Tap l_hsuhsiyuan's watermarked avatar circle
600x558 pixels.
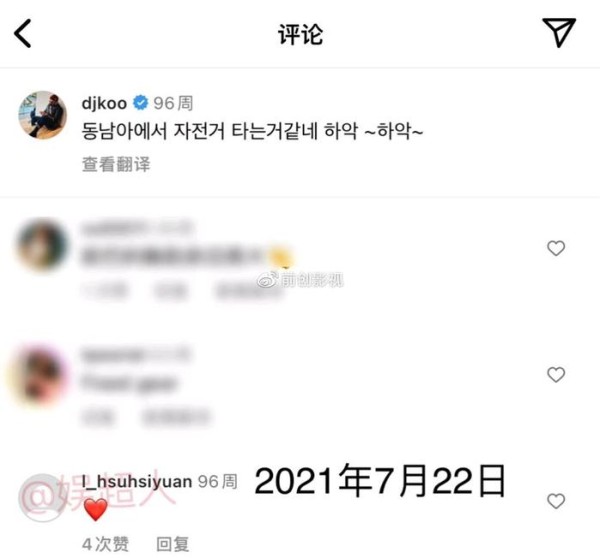coord(42,498)
